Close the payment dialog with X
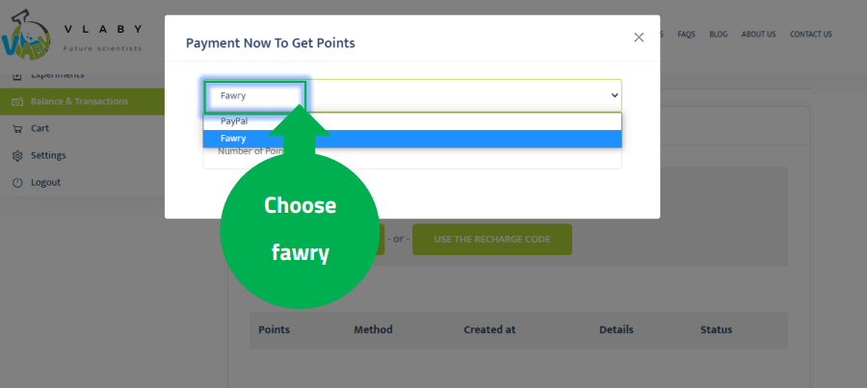Screen dimensions: 868x388 click(639, 38)
